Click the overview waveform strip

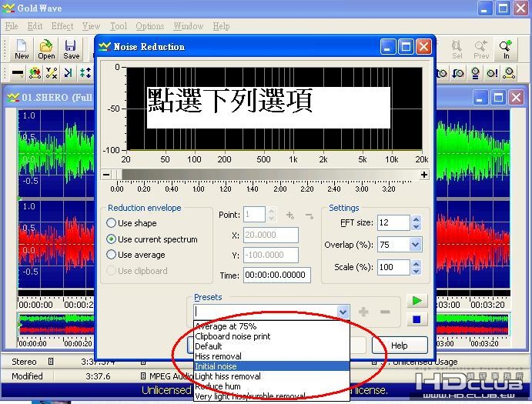[56, 324]
